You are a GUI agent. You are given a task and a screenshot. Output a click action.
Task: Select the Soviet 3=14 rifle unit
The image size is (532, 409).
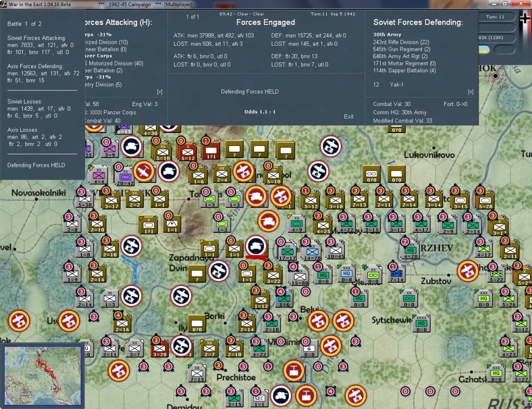pyautogui.click(x=434, y=199)
